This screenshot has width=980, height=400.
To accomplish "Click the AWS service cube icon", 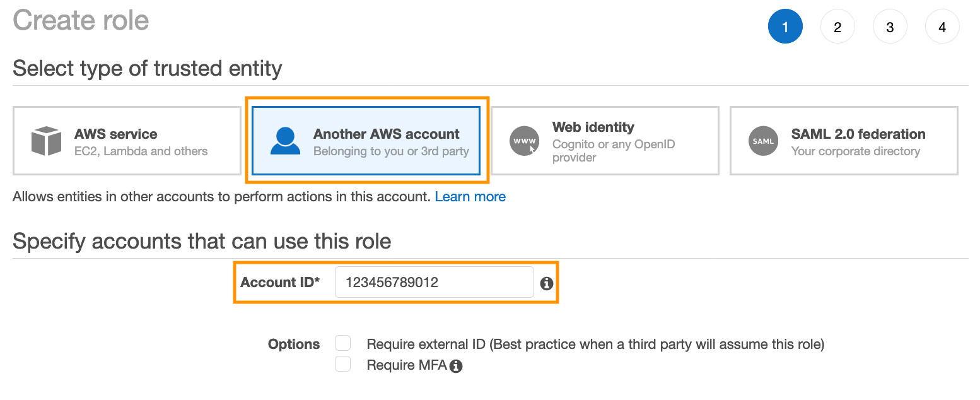I will coord(46,141).
